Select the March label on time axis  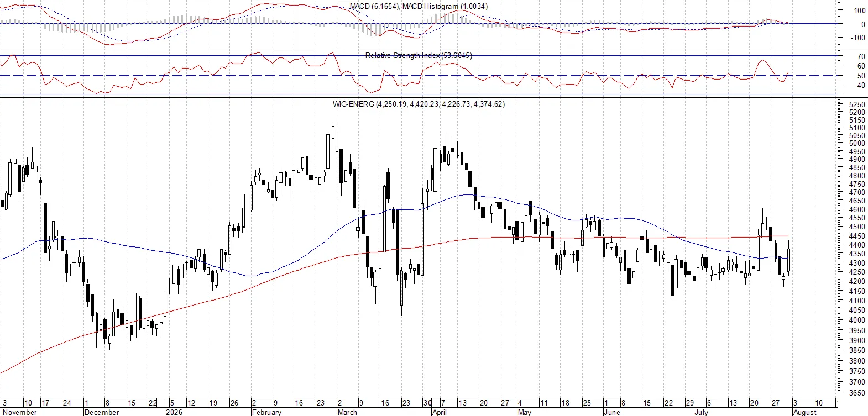[347, 412]
